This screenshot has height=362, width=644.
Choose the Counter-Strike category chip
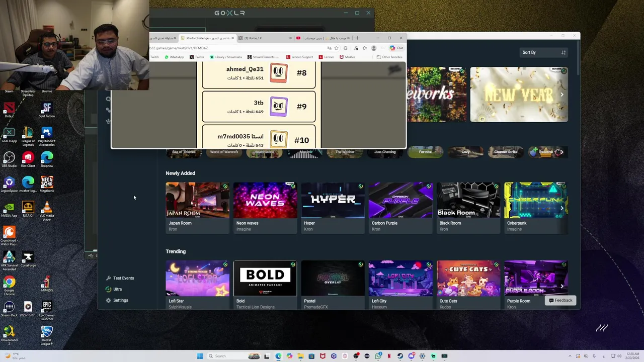(x=506, y=152)
